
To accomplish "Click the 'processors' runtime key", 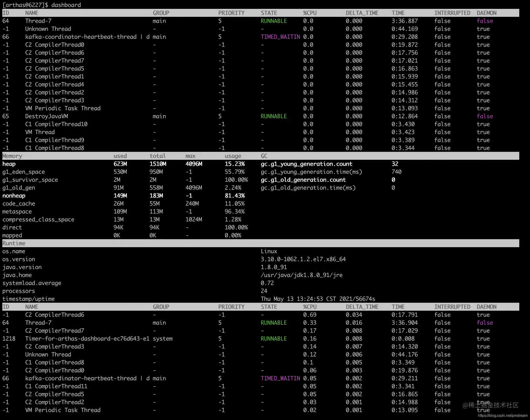I will (x=19, y=291).
